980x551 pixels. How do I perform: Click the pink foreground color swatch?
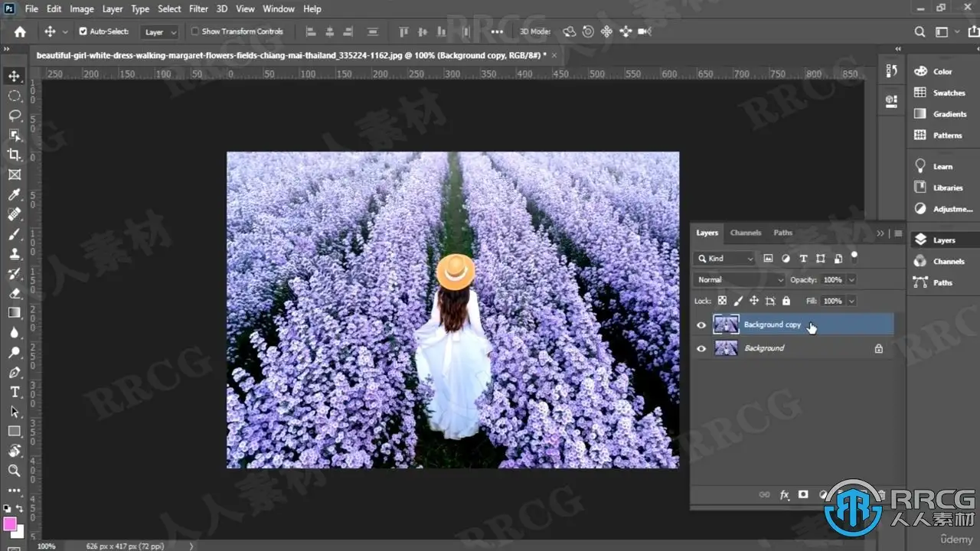(x=10, y=524)
